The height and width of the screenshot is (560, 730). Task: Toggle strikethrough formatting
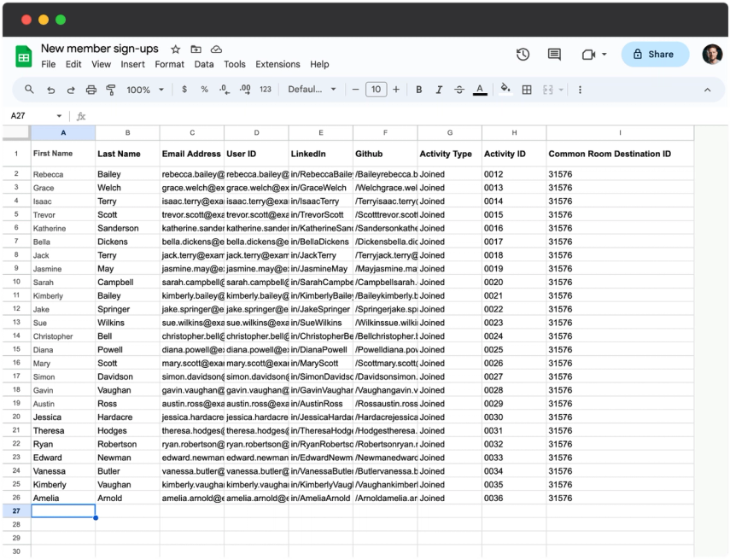coord(459,90)
